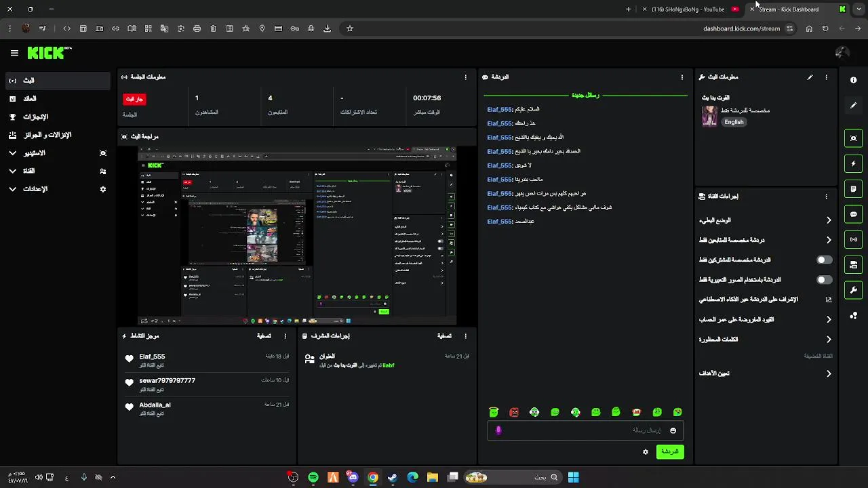This screenshot has height=488, width=868.
Task: Toggle stream preview widget icon in right rail
Action: pyautogui.click(x=853, y=138)
